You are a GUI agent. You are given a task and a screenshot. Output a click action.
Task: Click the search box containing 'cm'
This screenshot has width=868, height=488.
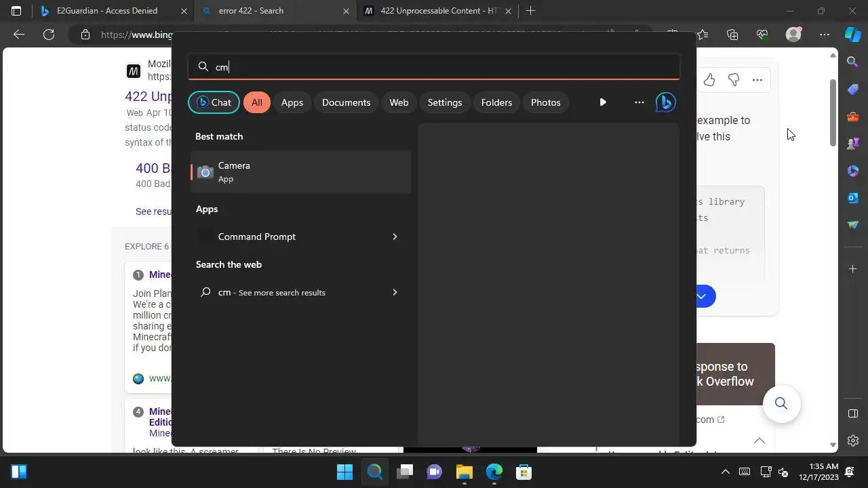click(434, 66)
